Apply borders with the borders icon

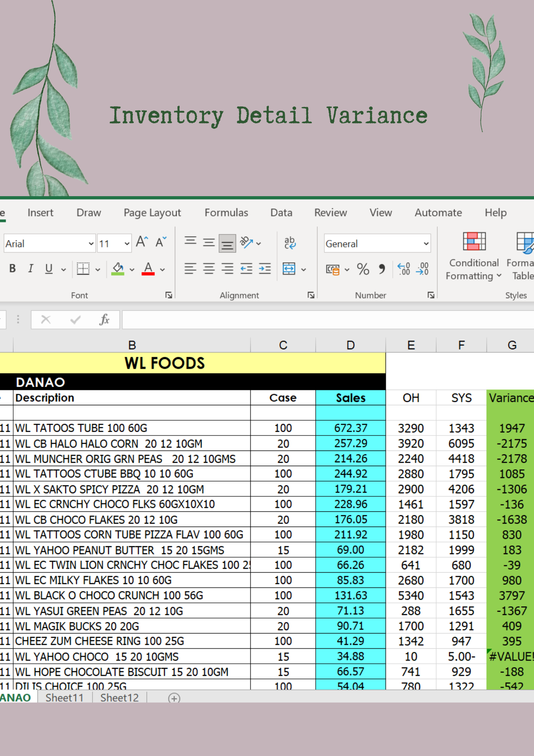(83, 269)
